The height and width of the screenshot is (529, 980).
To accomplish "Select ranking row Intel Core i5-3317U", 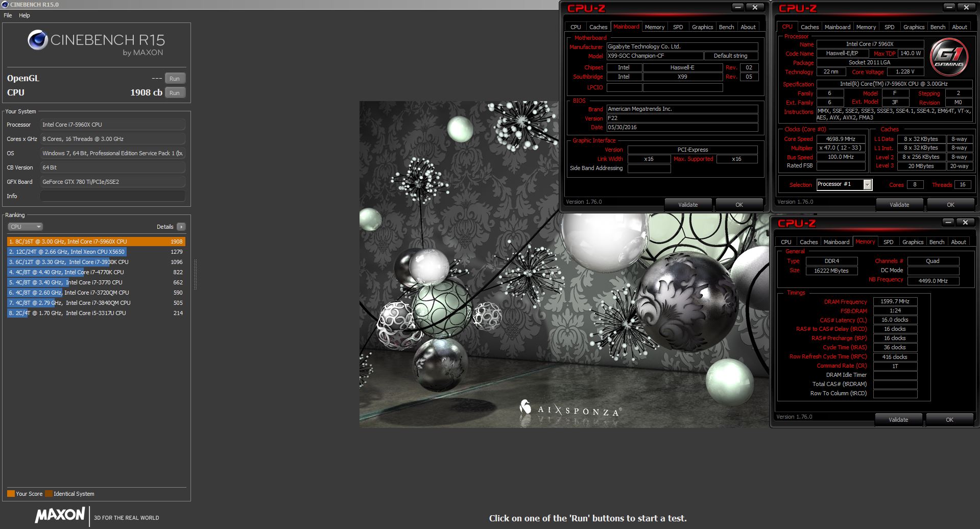I will coord(96,313).
